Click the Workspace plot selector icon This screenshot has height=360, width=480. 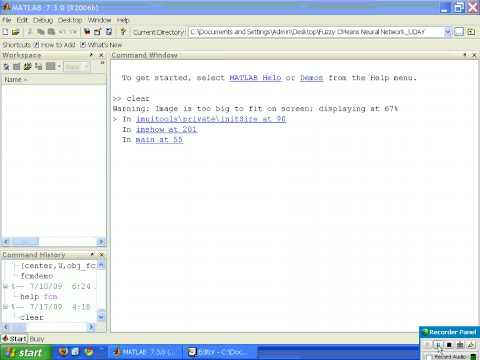coord(50,66)
